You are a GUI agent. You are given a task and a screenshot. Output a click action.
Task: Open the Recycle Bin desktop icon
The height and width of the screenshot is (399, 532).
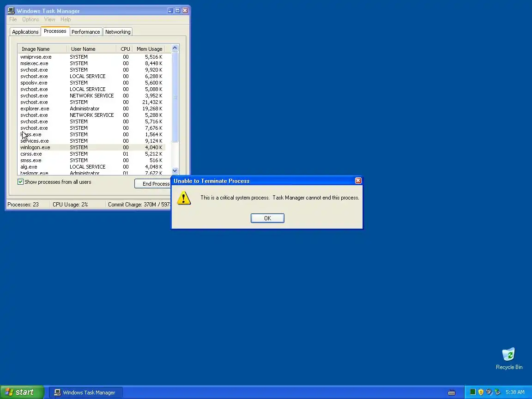509,358
